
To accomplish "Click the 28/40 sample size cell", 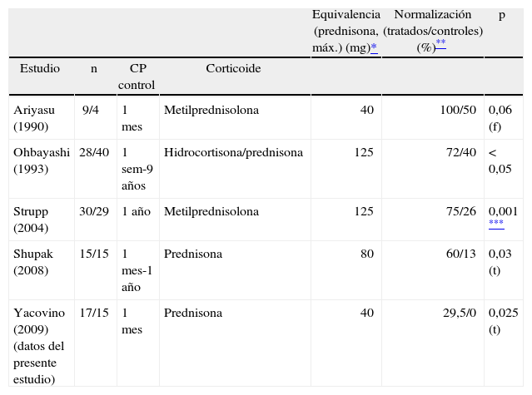I will (94, 152).
